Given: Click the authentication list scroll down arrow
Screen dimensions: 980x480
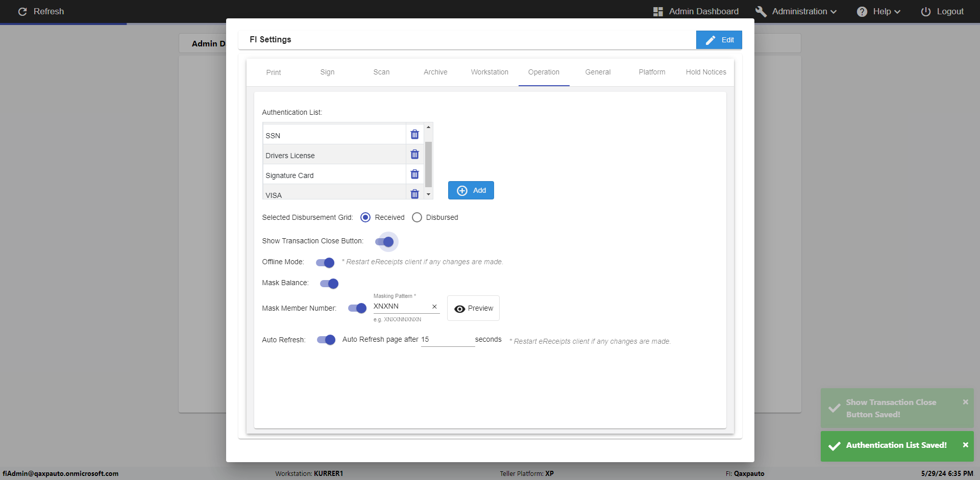Looking at the screenshot, I should (428, 194).
